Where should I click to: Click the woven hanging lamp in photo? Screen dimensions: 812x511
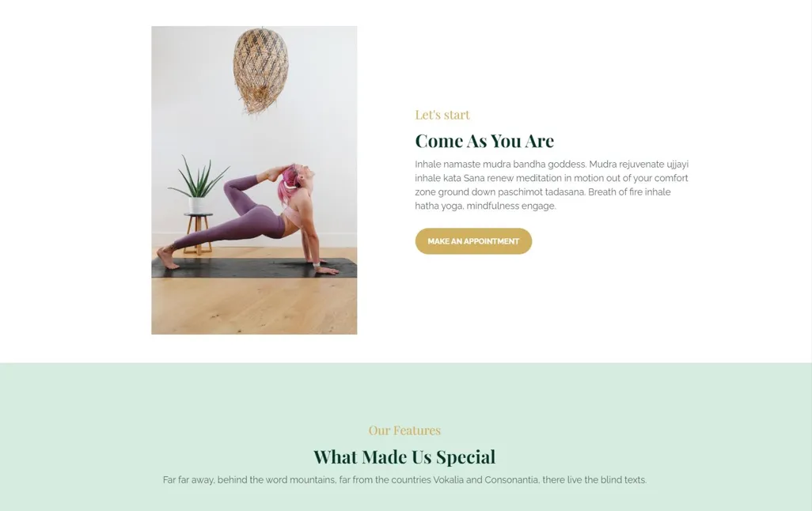tap(260, 70)
